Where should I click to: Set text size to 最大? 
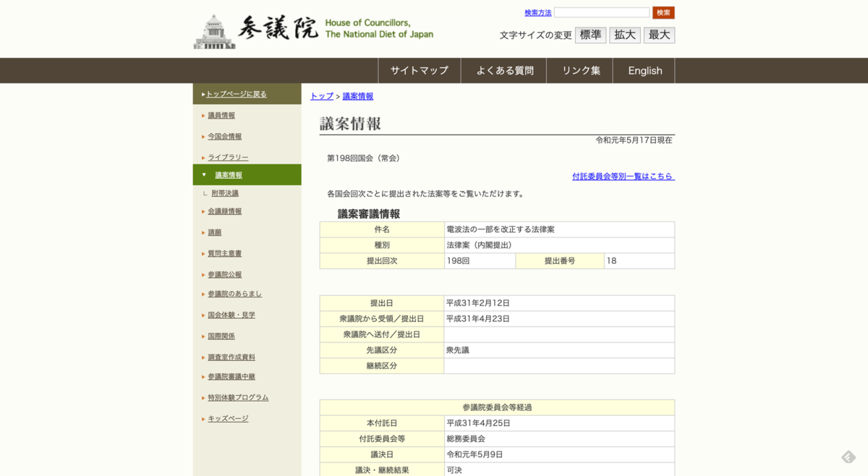[x=659, y=35]
